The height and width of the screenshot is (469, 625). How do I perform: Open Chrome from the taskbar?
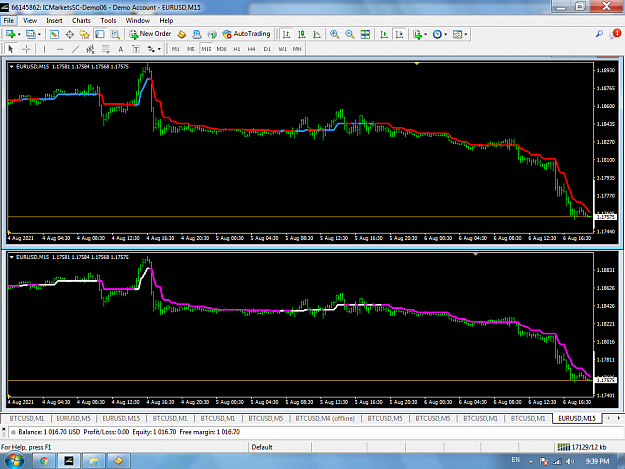(x=44, y=461)
